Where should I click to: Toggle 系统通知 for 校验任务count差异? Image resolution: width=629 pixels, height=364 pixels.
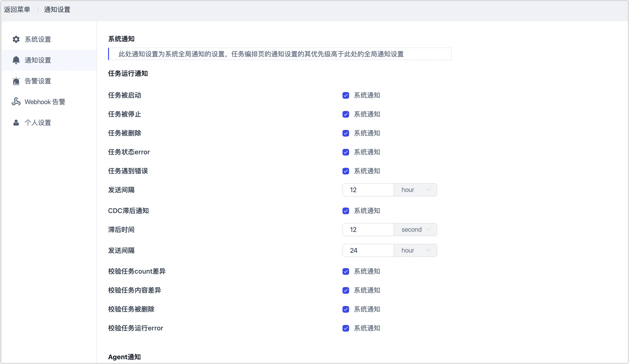[x=346, y=271]
